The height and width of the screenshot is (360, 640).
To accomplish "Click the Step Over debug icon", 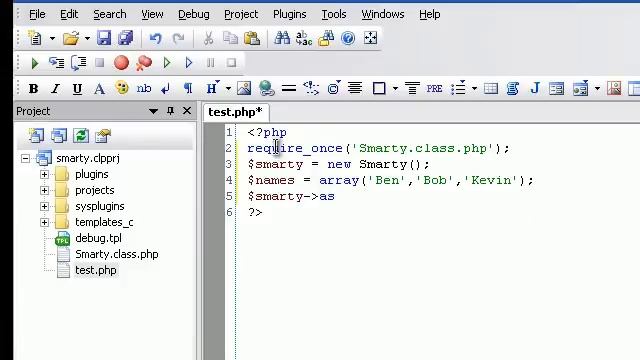I will [x=78, y=63].
